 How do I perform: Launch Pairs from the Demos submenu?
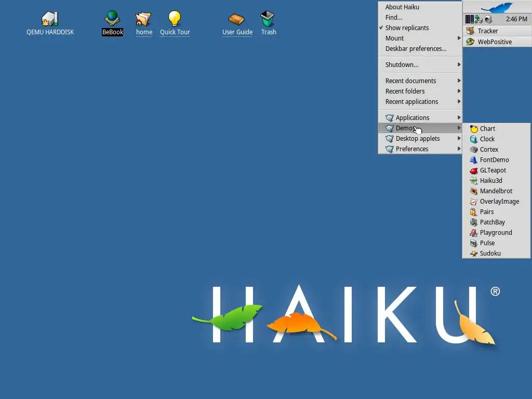click(496, 212)
